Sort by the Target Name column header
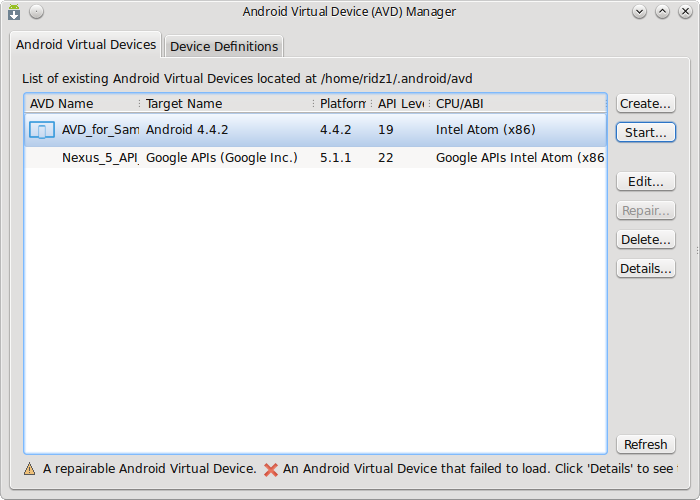 tap(225, 103)
